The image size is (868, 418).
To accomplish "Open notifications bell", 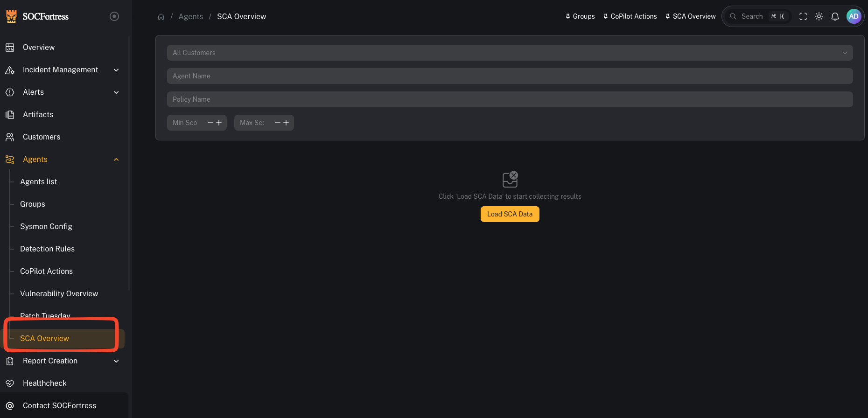I will (x=835, y=16).
